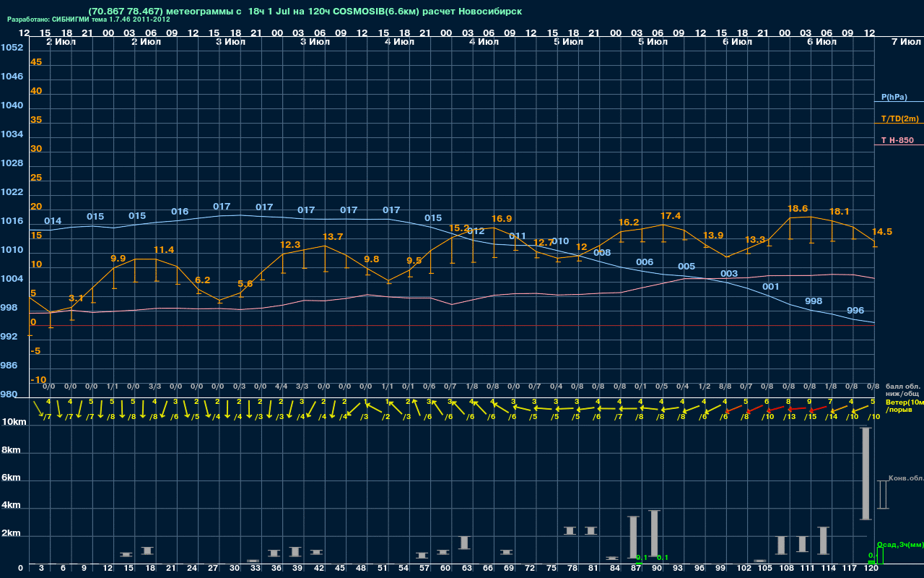Click the 1052 pressure axis label

coord(12,48)
